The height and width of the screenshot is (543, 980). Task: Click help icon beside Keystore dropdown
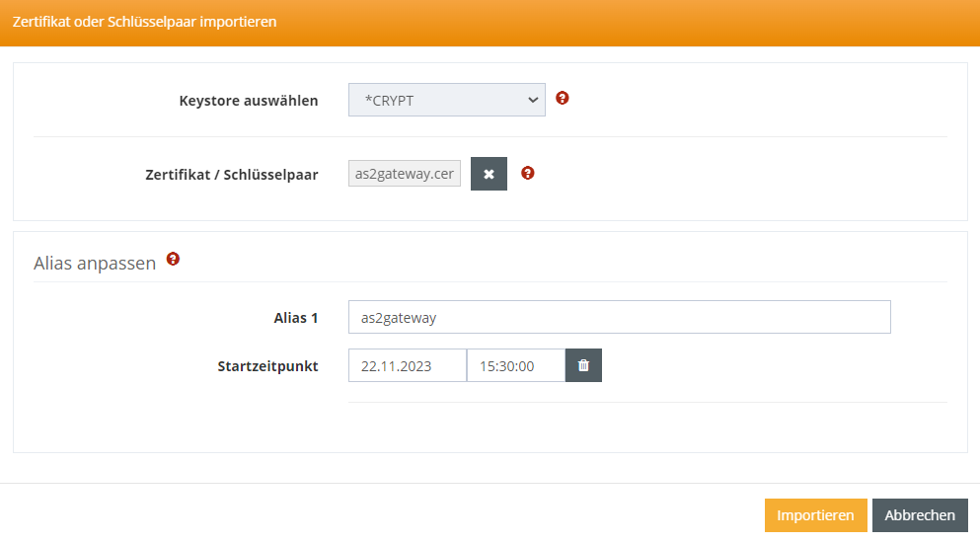point(563,99)
